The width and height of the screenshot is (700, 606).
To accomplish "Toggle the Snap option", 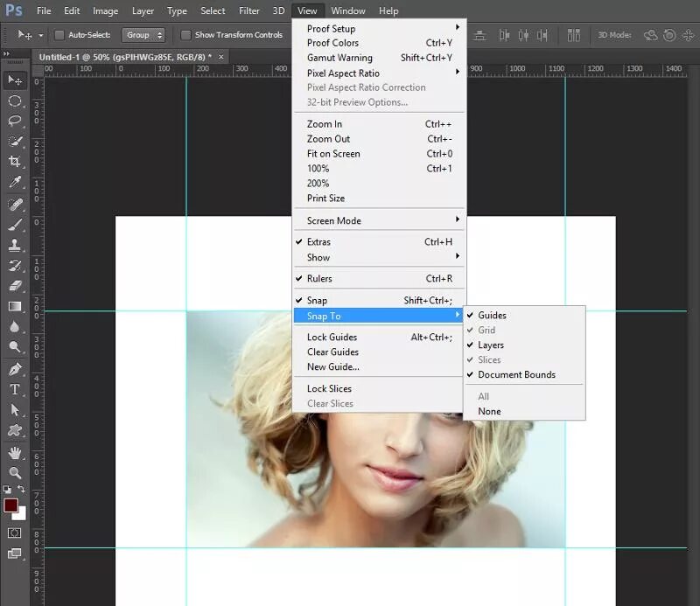I will [380, 300].
